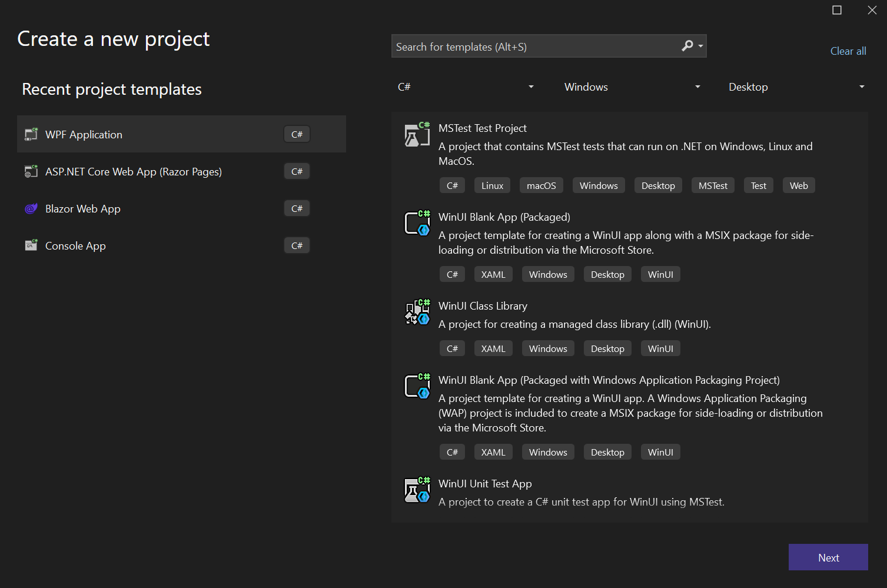Click the WinUI Blank App (Packaged) icon
Image resolution: width=887 pixels, height=588 pixels.
pyautogui.click(x=417, y=223)
